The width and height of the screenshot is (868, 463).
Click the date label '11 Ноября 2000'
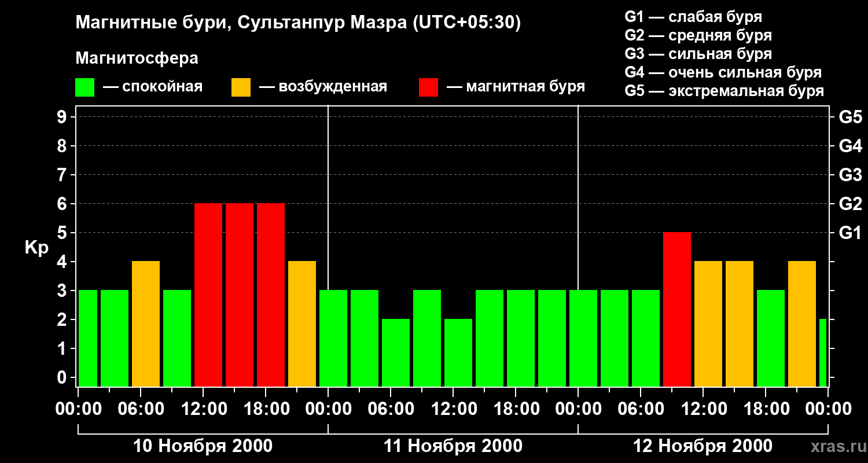click(453, 446)
